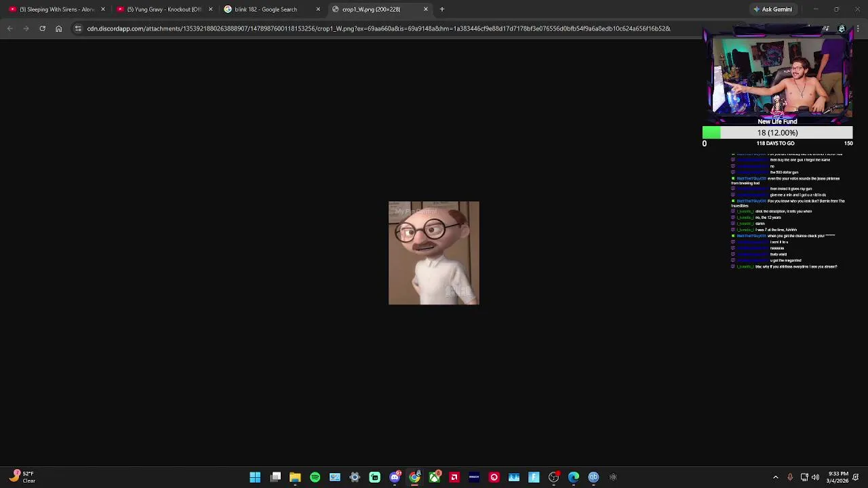Open a new browser tab
The height and width of the screenshot is (488, 868).
[442, 9]
